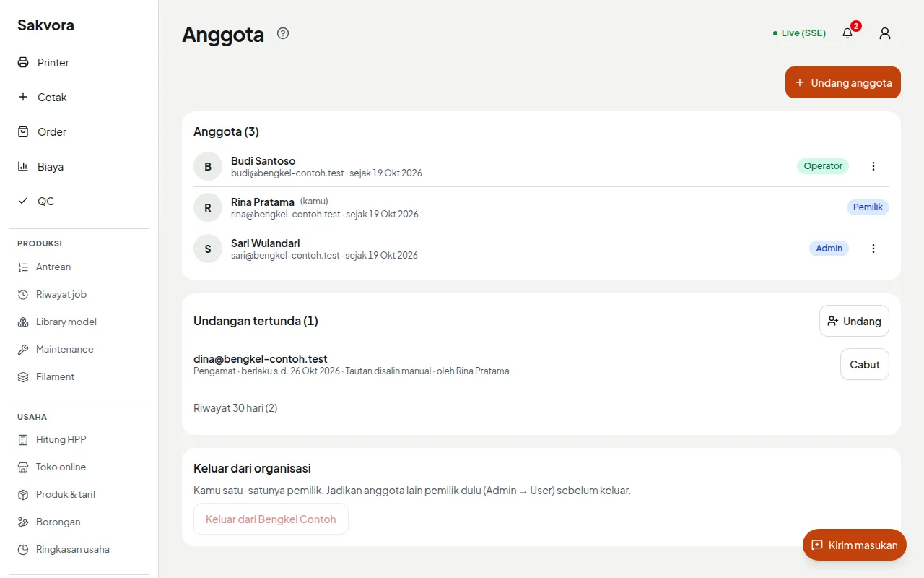Open Order via its bag icon
924x578 pixels.
point(23,132)
